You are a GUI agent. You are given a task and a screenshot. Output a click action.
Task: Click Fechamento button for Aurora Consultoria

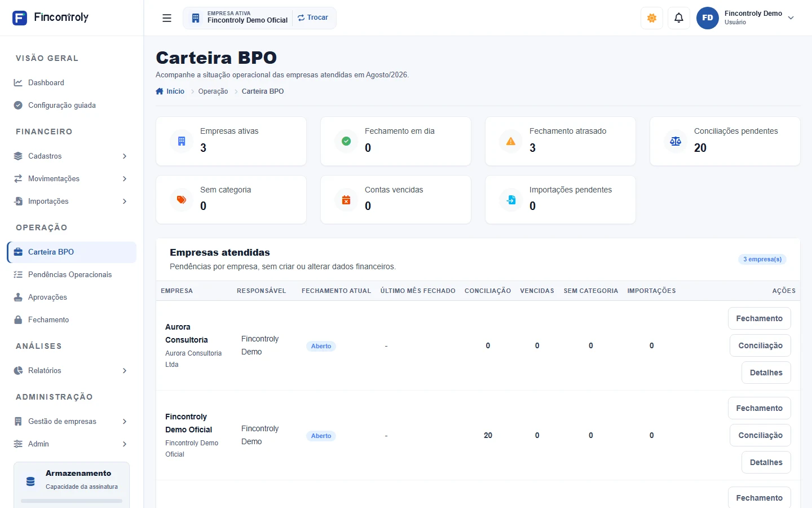point(760,318)
